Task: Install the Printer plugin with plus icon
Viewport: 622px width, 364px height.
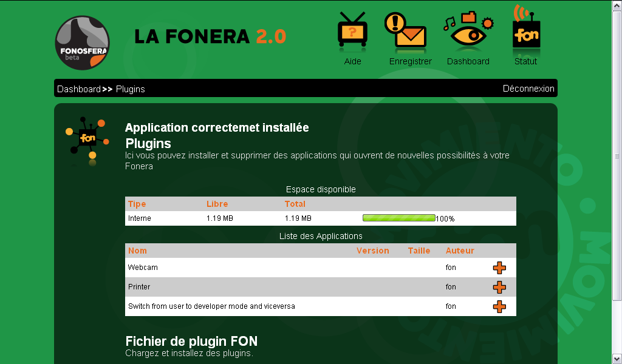Action: (x=499, y=287)
